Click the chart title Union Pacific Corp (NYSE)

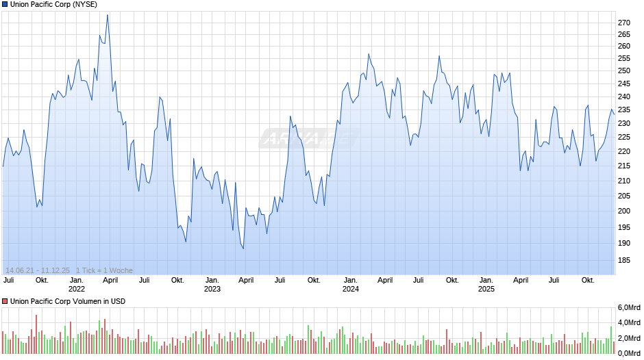[54, 5]
